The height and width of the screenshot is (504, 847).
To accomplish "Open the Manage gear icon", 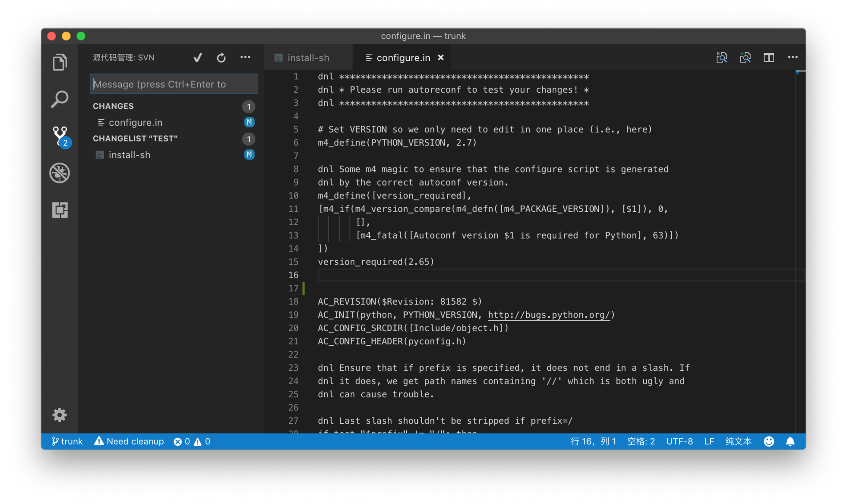I will (x=60, y=415).
